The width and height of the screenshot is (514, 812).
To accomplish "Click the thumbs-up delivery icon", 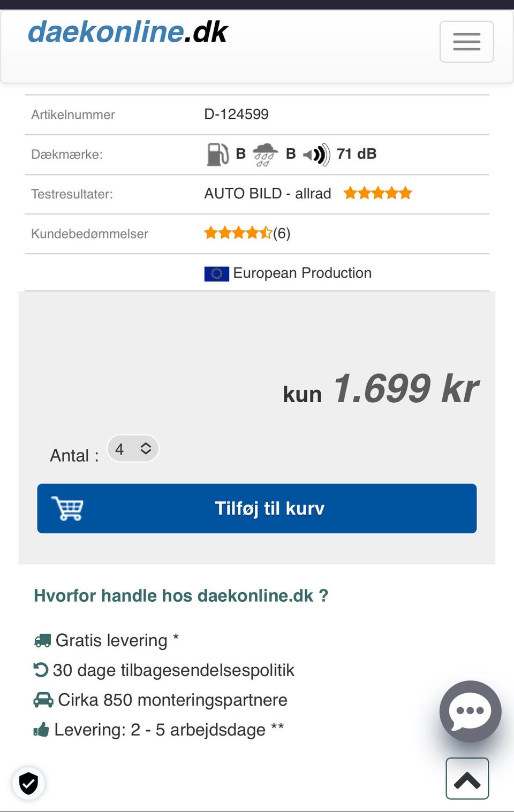I will 42,729.
